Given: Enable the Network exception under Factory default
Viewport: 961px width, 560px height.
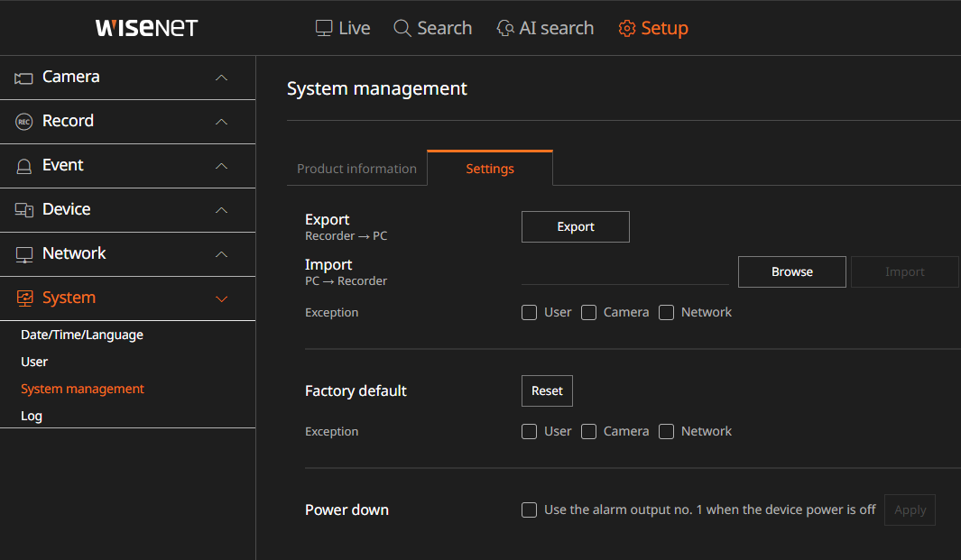Looking at the screenshot, I should click(666, 431).
